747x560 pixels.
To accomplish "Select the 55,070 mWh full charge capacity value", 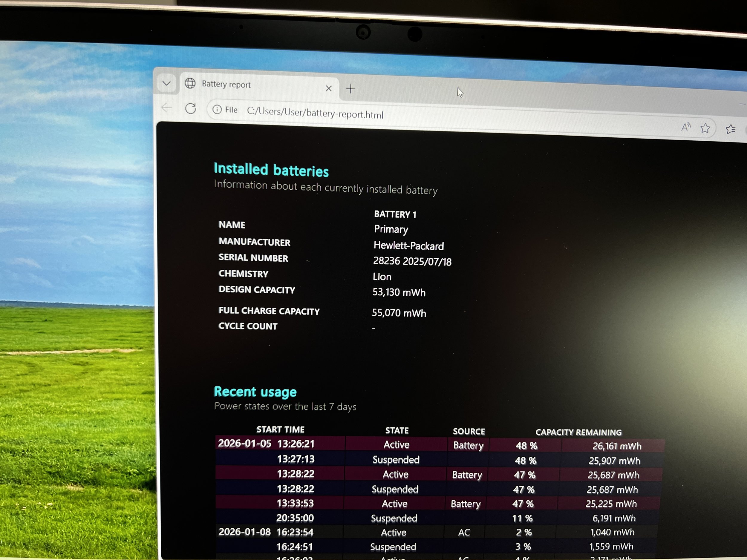I will (x=399, y=313).
